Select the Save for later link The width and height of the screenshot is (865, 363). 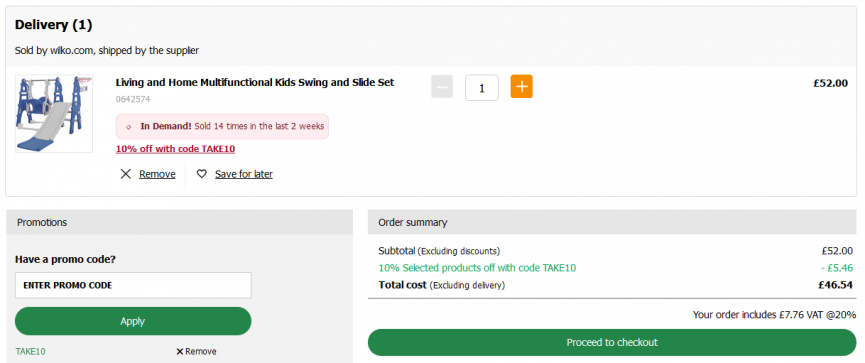[244, 174]
